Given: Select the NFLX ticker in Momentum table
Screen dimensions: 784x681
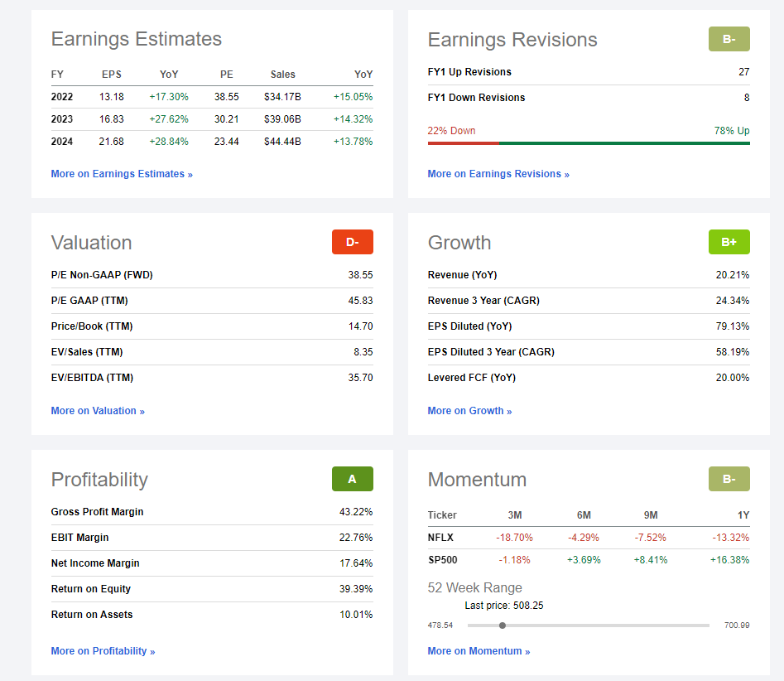Looking at the screenshot, I should point(443,538).
